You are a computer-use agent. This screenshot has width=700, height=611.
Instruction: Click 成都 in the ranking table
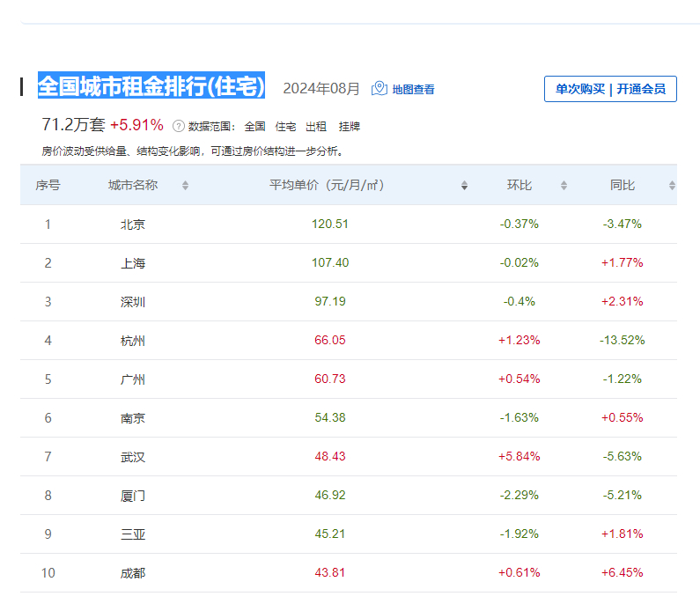(x=133, y=573)
